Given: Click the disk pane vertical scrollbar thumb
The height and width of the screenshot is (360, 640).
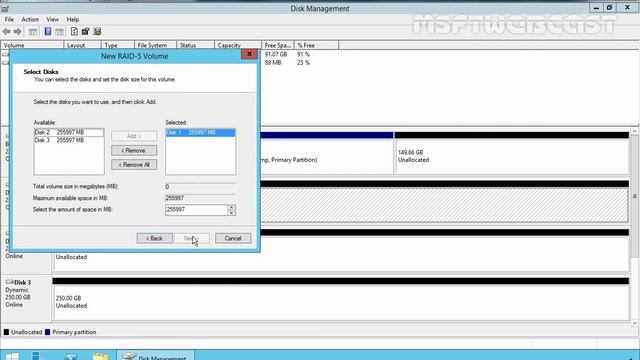Looking at the screenshot, I should 635,197.
